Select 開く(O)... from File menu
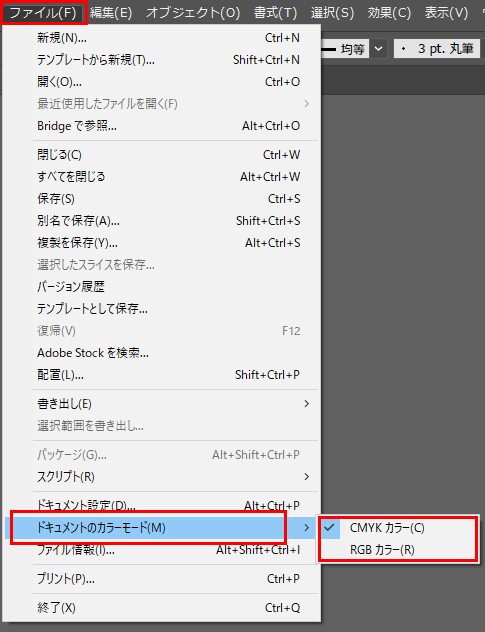 [x=163, y=82]
